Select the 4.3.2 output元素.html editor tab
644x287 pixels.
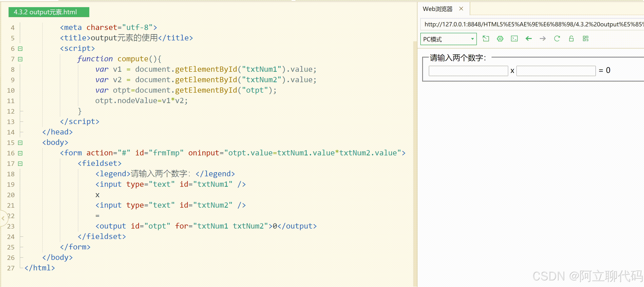49,12
